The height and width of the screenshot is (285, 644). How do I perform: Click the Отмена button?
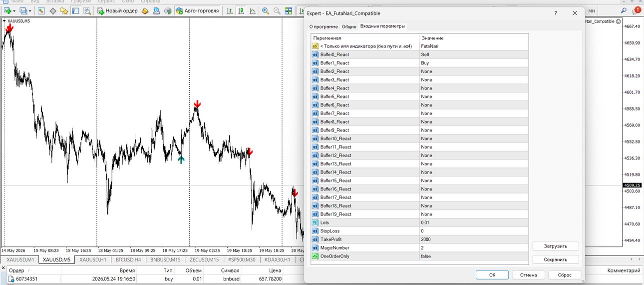[x=528, y=274]
